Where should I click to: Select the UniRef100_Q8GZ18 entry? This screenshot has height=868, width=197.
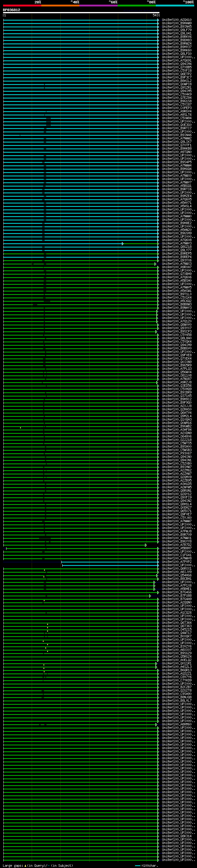point(176,247)
